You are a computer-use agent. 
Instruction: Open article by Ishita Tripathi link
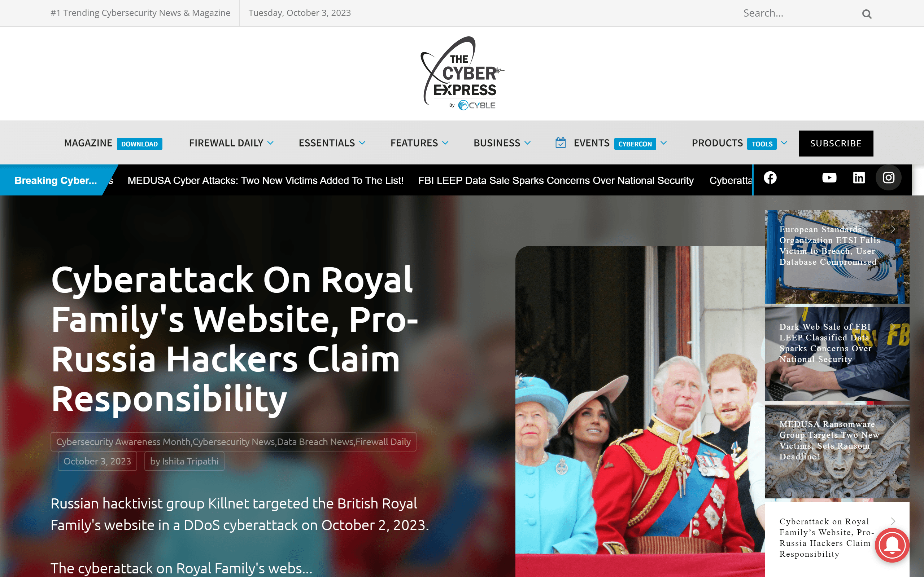click(184, 461)
